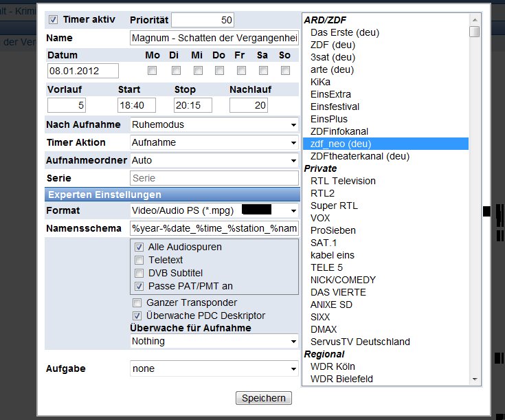Click the Speichern button
505x420 pixels.
(x=264, y=398)
